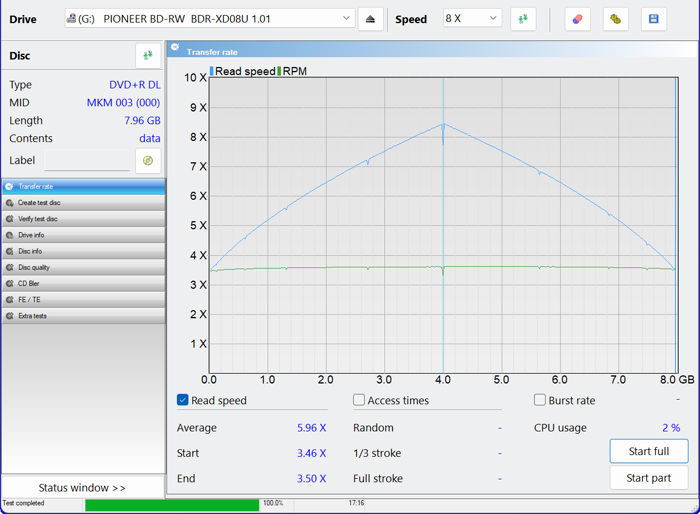
Task: Refresh disc info in Disc panel
Action: 148,56
